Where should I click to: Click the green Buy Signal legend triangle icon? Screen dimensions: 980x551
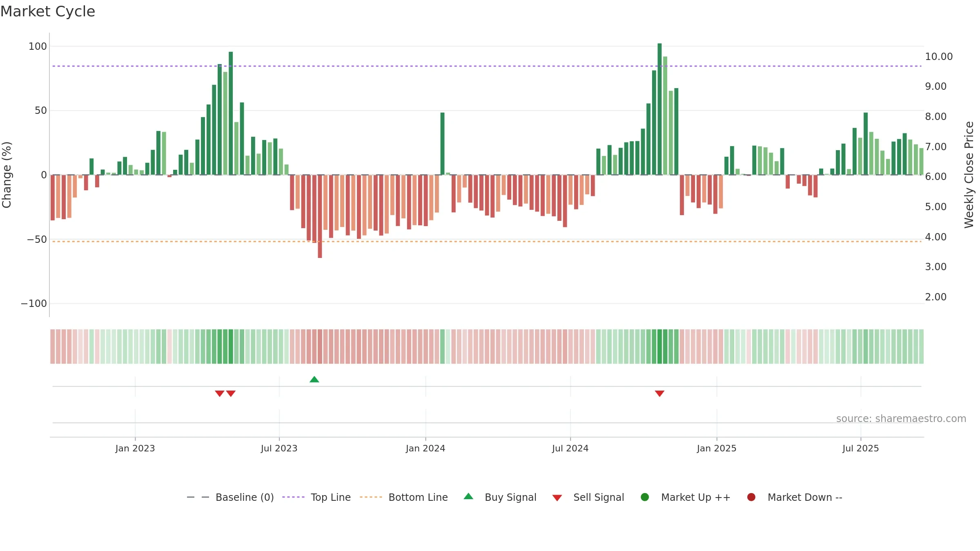tap(468, 496)
